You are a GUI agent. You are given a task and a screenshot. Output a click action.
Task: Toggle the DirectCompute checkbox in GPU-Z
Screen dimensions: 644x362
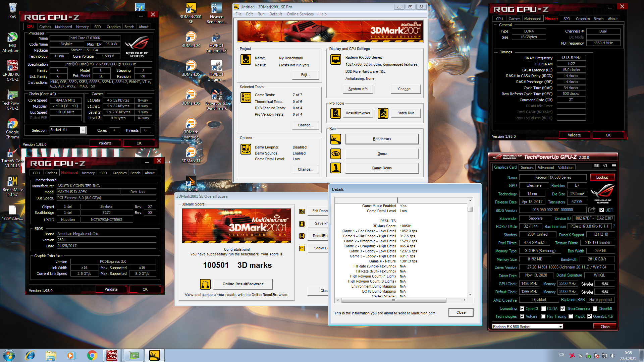point(563,309)
